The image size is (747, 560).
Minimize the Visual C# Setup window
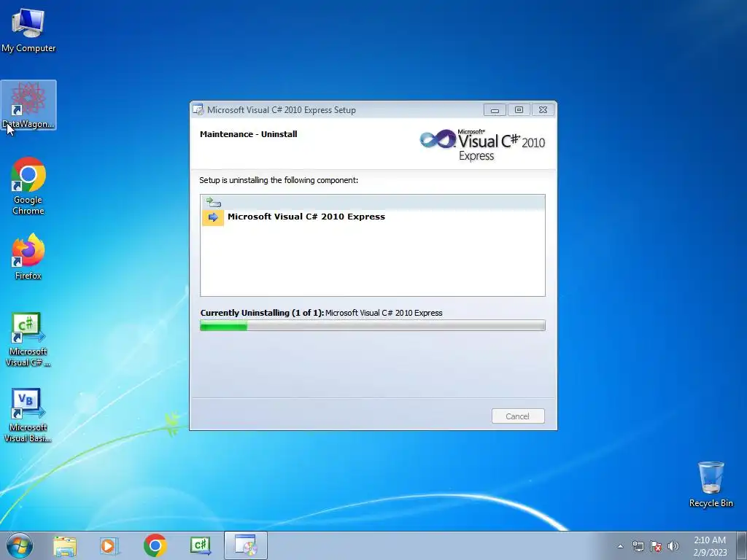coord(495,110)
